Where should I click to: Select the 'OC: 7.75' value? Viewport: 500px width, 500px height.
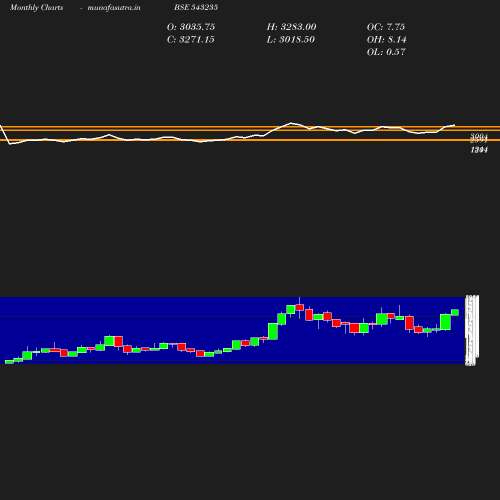[386, 27]
